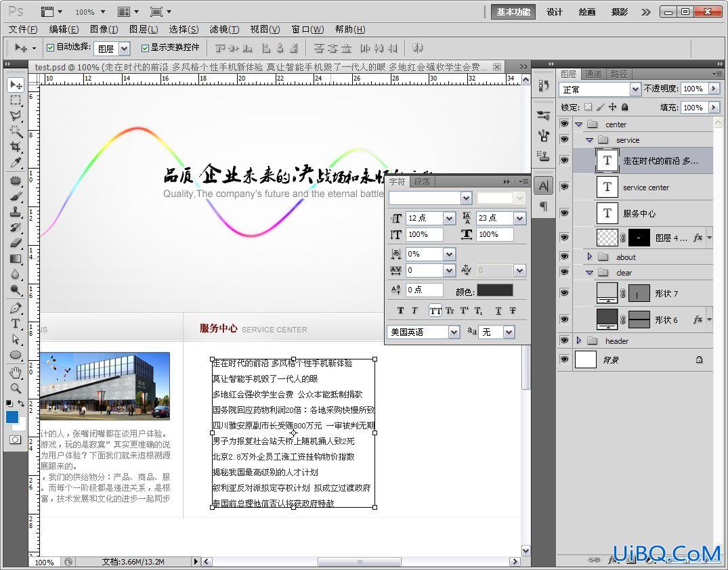Hide the 背景 layer
Screen dimensions: 728x570
[x=564, y=359]
